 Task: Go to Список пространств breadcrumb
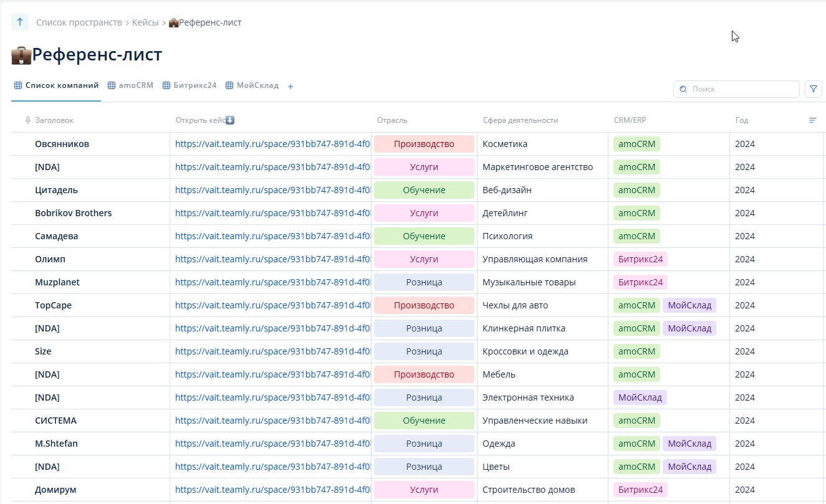[79, 22]
